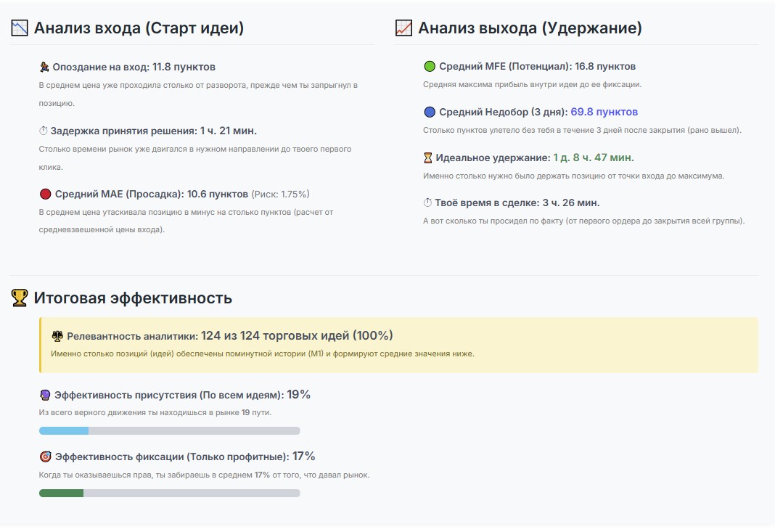Click the description starting Именно столько нужно было держать
The image size is (775, 532).
(574, 176)
